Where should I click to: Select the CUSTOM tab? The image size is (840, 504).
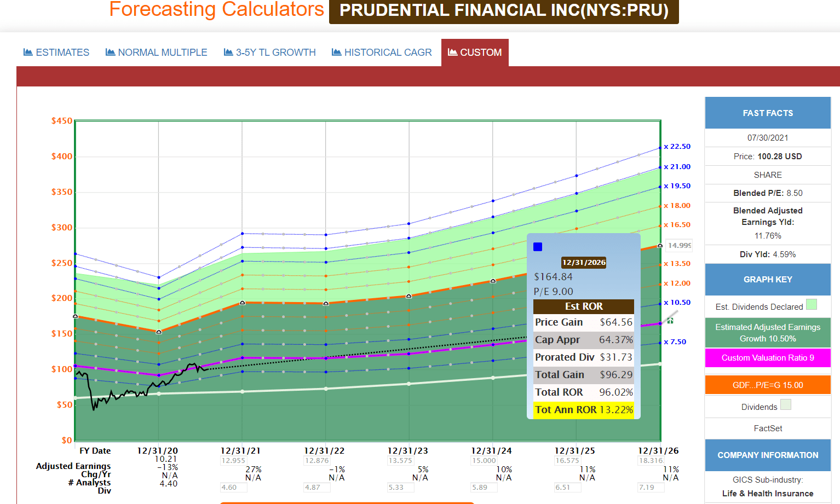pyautogui.click(x=475, y=53)
